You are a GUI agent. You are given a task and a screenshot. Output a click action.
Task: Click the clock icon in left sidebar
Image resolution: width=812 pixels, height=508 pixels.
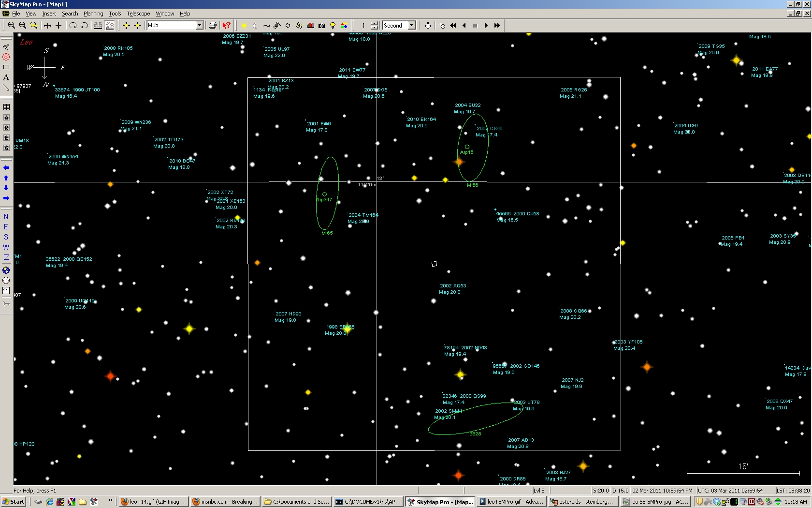click(x=6, y=281)
